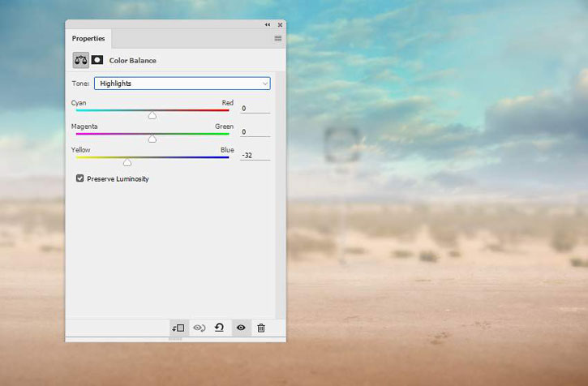
Task: Click the Magenta-Green slider handle
Action: click(x=152, y=139)
